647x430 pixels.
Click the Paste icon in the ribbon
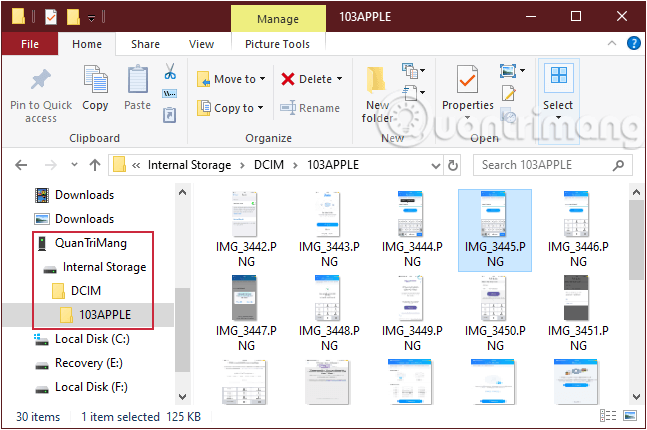[137, 80]
